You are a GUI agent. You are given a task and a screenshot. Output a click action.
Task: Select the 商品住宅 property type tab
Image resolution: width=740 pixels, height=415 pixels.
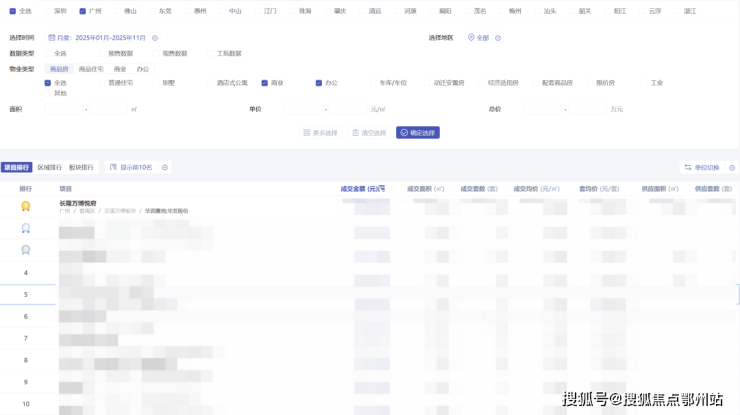coord(91,69)
